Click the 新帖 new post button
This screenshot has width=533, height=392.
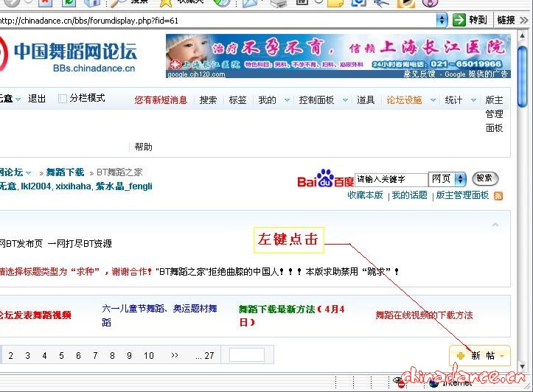(x=480, y=356)
